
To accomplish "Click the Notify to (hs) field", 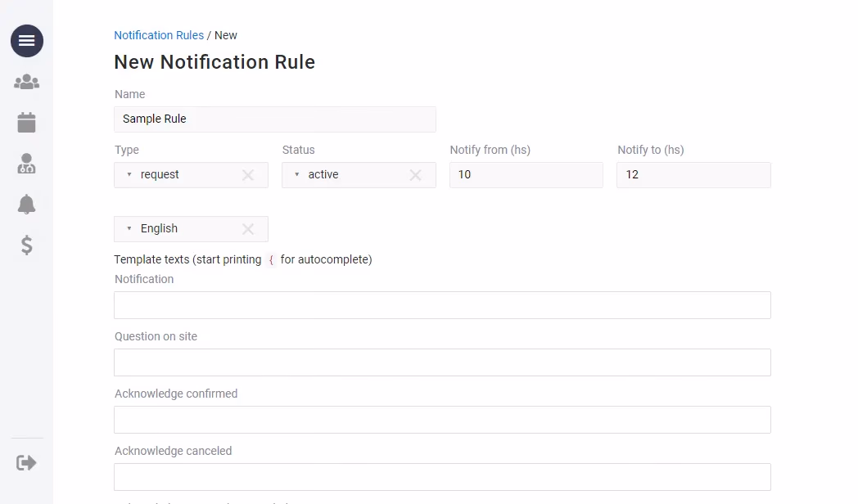I will pyautogui.click(x=693, y=174).
